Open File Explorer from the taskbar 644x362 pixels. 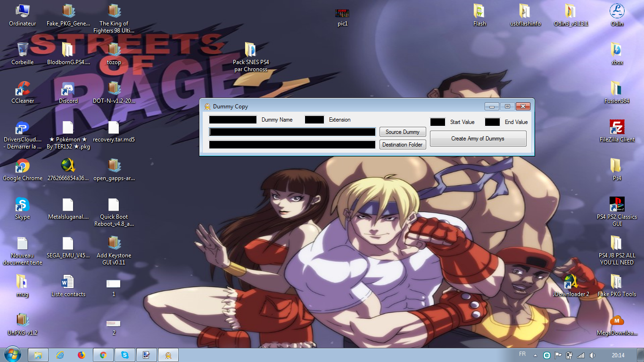38,355
